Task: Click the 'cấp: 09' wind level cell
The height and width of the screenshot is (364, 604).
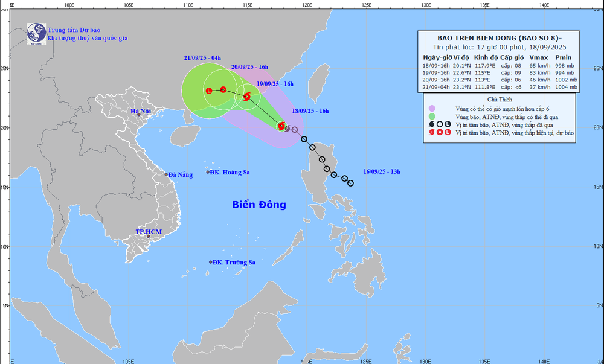Action: [511, 72]
